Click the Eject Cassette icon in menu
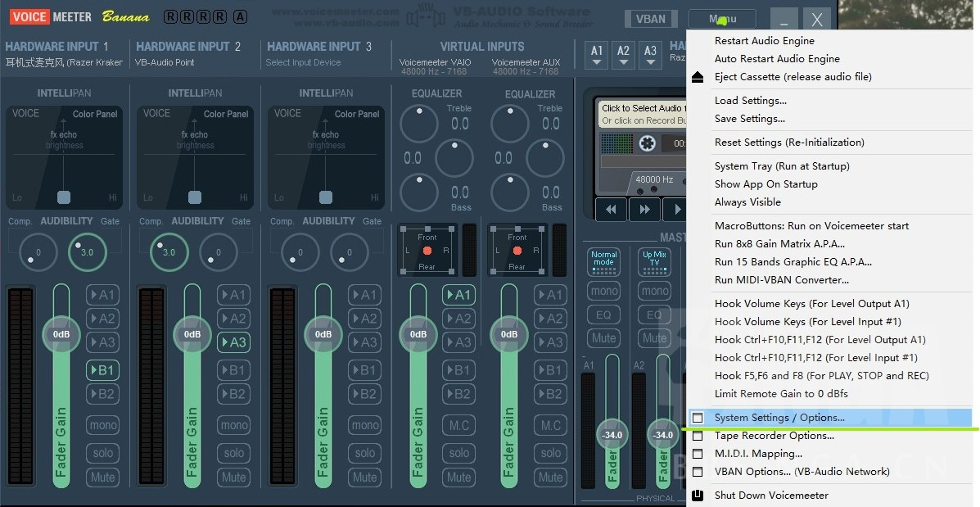The width and height of the screenshot is (980, 507). [x=698, y=77]
